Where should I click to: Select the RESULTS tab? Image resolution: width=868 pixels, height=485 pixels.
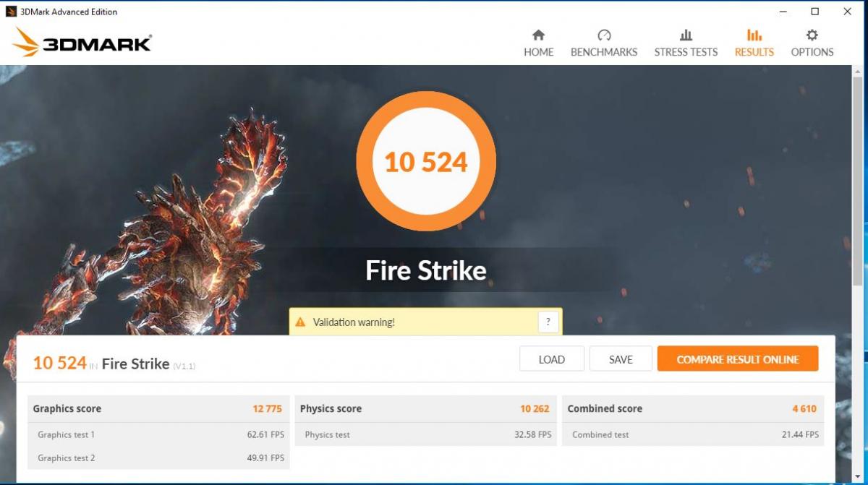coord(754,43)
